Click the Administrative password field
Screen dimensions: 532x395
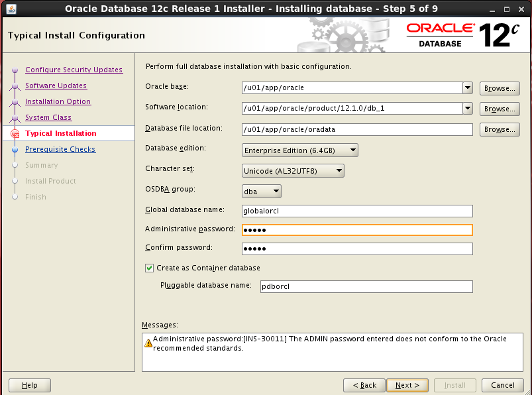click(x=357, y=230)
